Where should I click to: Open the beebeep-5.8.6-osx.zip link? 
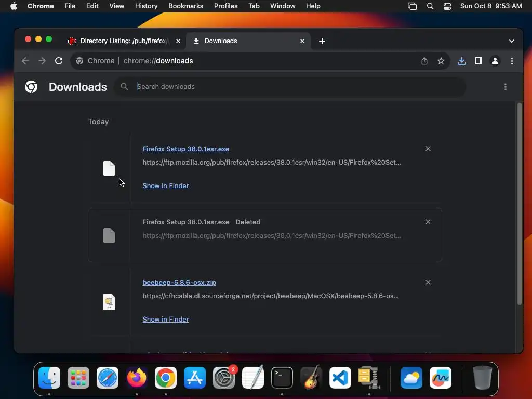179,282
